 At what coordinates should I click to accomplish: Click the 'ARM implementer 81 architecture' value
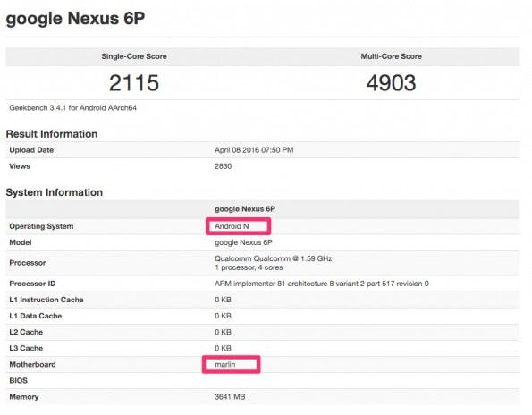click(x=322, y=284)
